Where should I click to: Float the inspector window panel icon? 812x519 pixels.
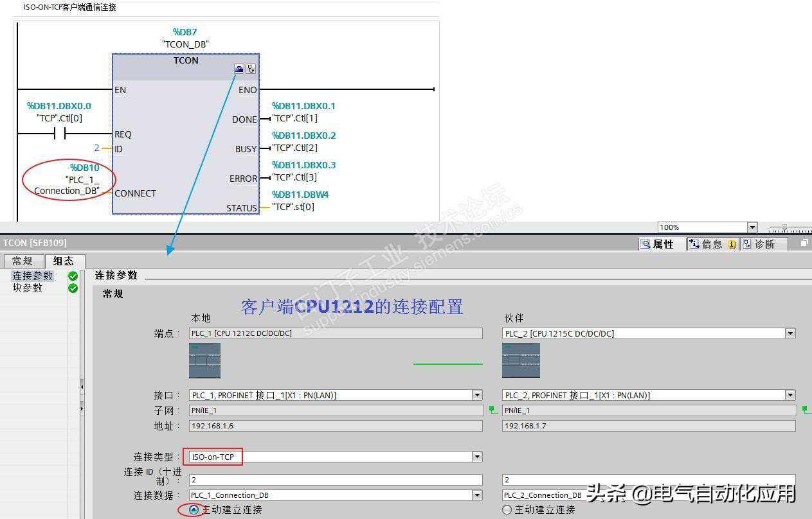804,243
